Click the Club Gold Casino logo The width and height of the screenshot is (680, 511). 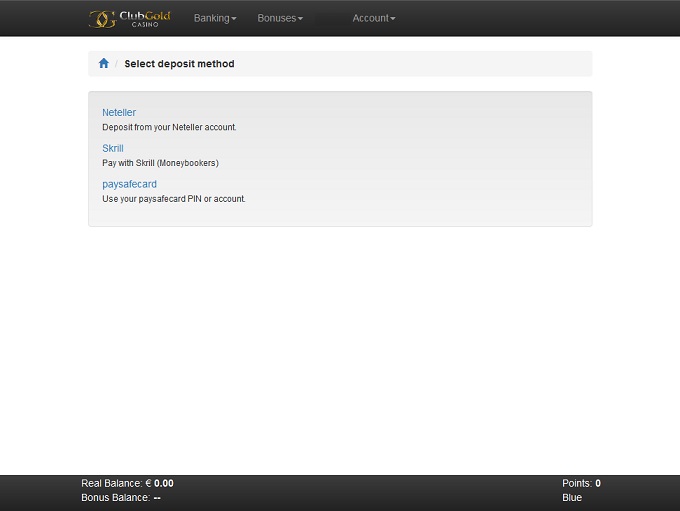(x=129, y=18)
